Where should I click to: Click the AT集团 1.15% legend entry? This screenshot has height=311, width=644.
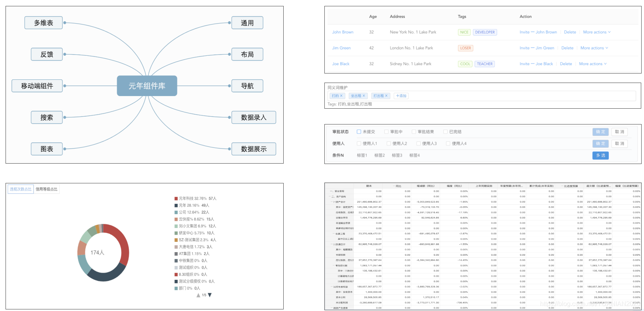tap(192, 254)
